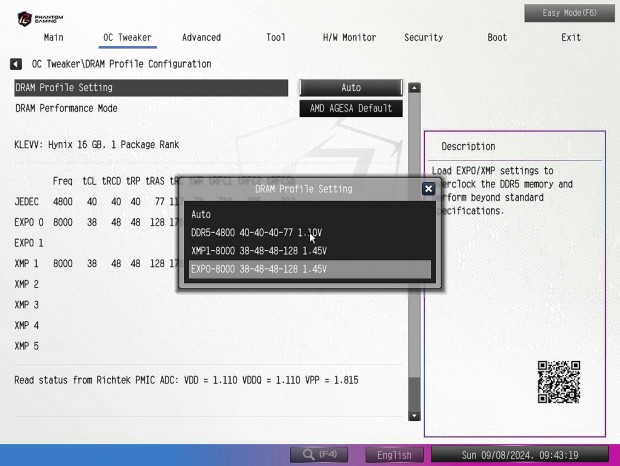Image resolution: width=620 pixels, height=466 pixels.
Task: Open DRAM Performance Mode AMD AGESA Default dropdown
Action: (x=350, y=108)
